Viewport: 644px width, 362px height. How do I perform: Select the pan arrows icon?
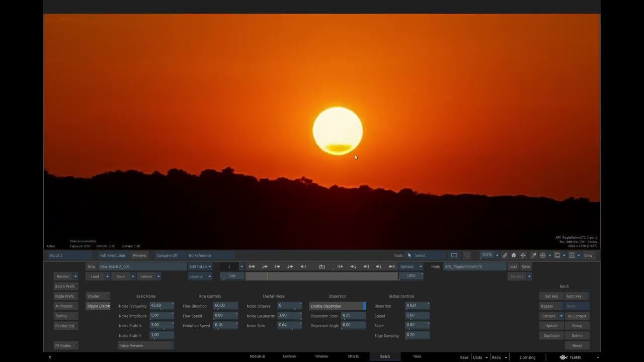523,255
